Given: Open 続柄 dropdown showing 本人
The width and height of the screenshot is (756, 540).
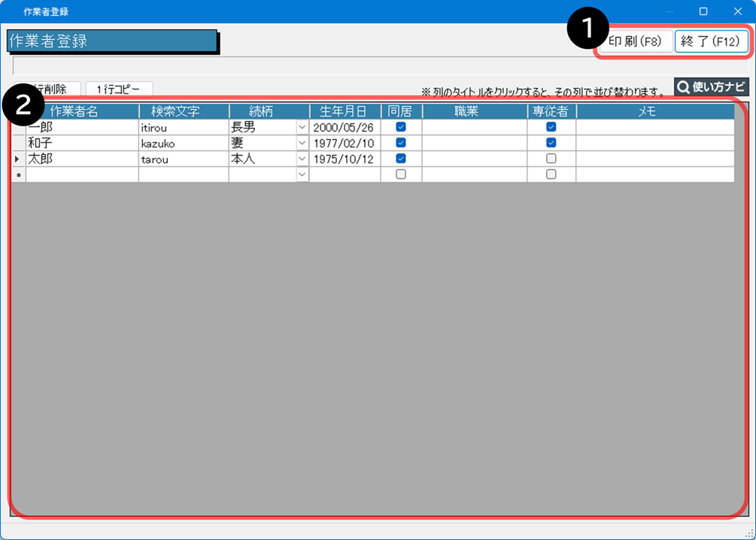Looking at the screenshot, I should coord(302,159).
